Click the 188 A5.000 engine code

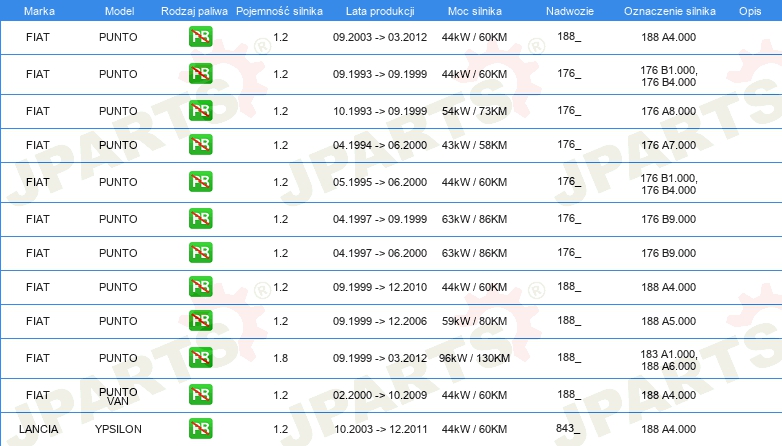(x=669, y=321)
